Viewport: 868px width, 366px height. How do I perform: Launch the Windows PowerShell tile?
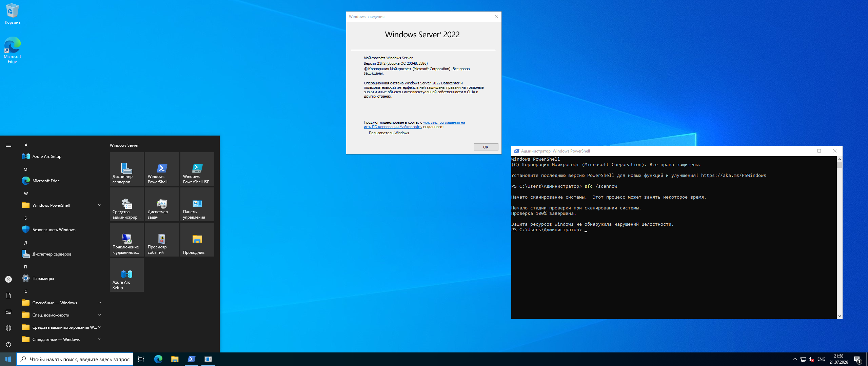(162, 169)
